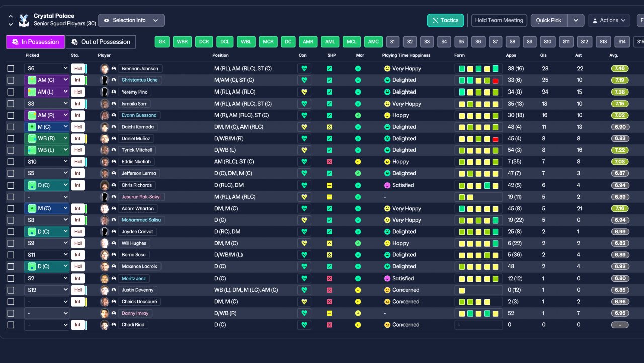Screen dimensions: 644x363
Task: Click Cheick Doucouré's Concerned face icon
Action: coord(387,302)
